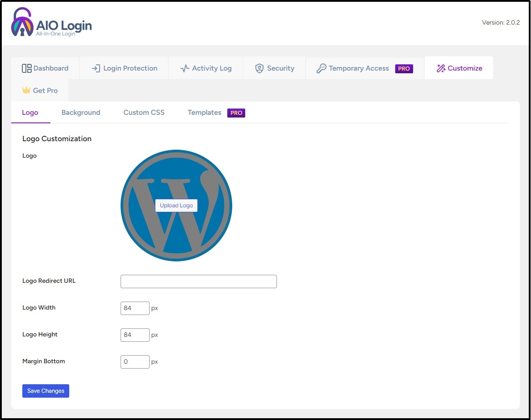Viewport: 531px width, 420px height.
Task: Click the Margin Bottom input field
Action: point(134,361)
